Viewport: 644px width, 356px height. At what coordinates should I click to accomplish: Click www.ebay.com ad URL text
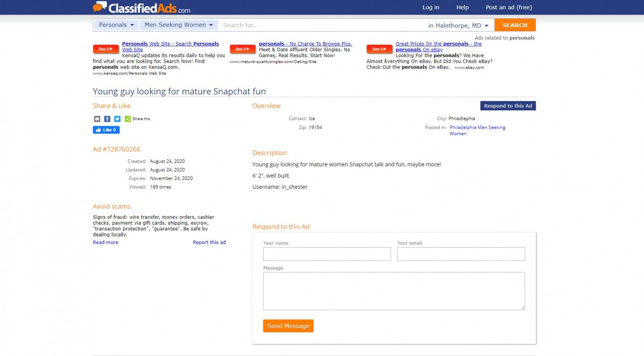[x=469, y=68]
